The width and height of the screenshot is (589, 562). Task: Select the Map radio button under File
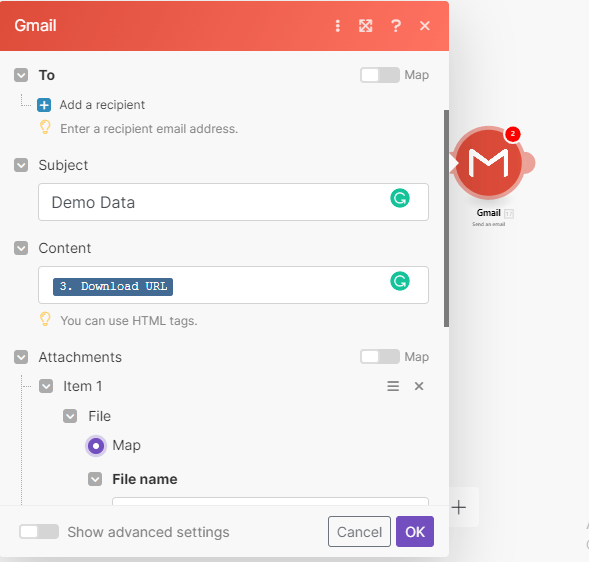click(x=96, y=446)
